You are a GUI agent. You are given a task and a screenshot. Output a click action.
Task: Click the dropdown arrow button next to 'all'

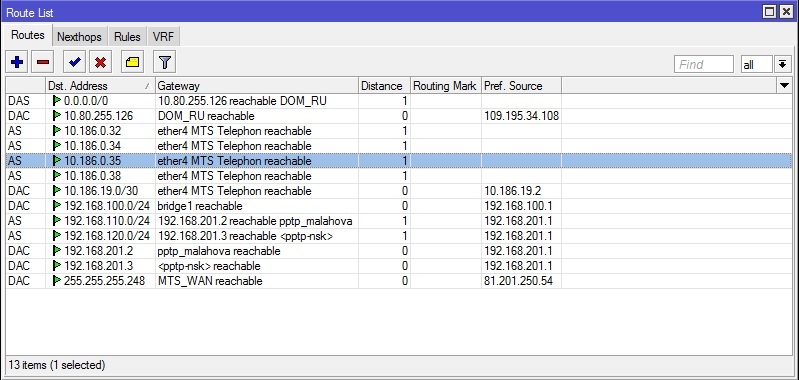[x=782, y=64]
